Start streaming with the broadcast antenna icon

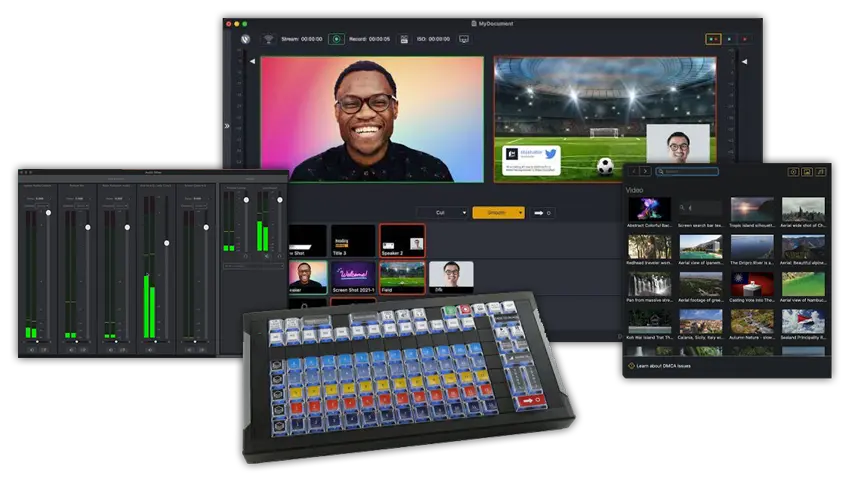268,39
